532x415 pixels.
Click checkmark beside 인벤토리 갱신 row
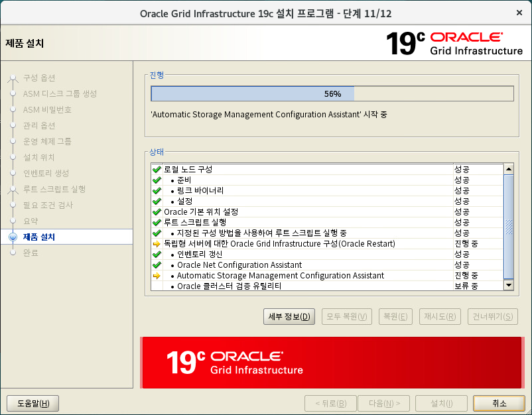tap(157, 255)
